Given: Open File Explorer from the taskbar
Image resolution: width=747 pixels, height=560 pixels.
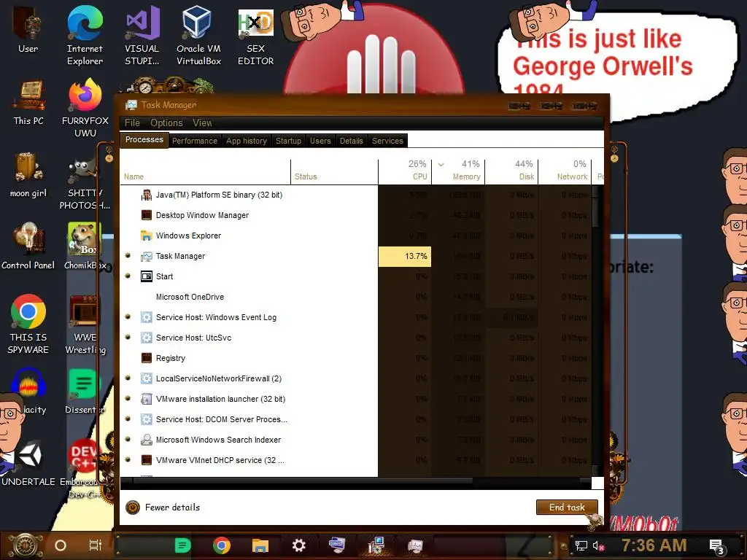Looking at the screenshot, I should (260, 545).
